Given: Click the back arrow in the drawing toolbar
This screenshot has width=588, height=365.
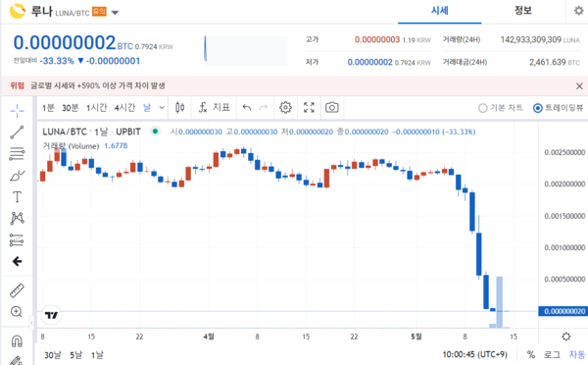Looking at the screenshot, I should click(x=17, y=261).
